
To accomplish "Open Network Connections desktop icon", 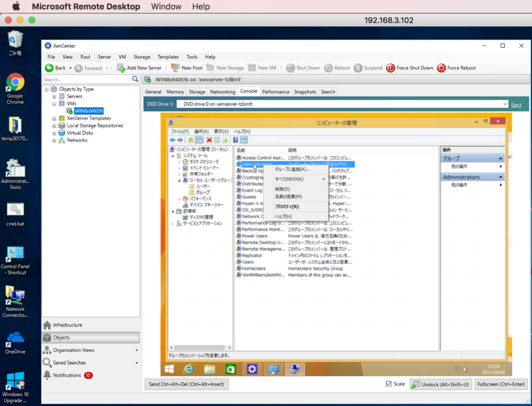I will click(15, 302).
